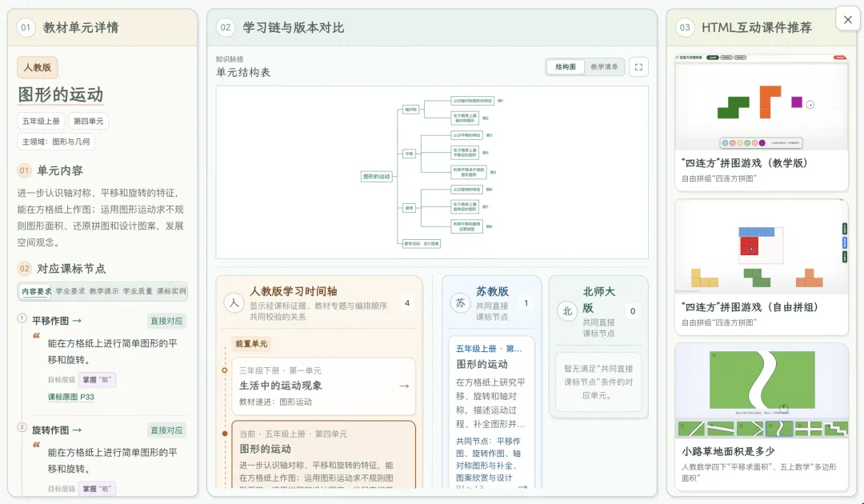Click the 前置单元 label

[x=251, y=344]
